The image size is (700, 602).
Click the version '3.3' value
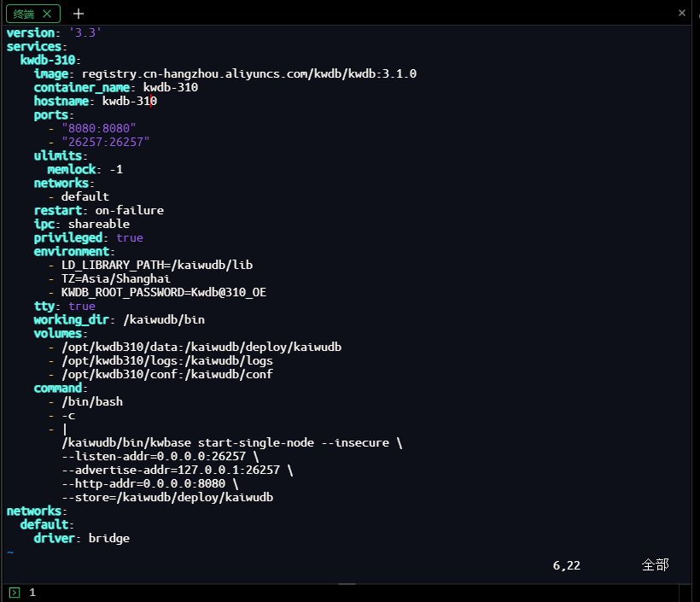85,32
